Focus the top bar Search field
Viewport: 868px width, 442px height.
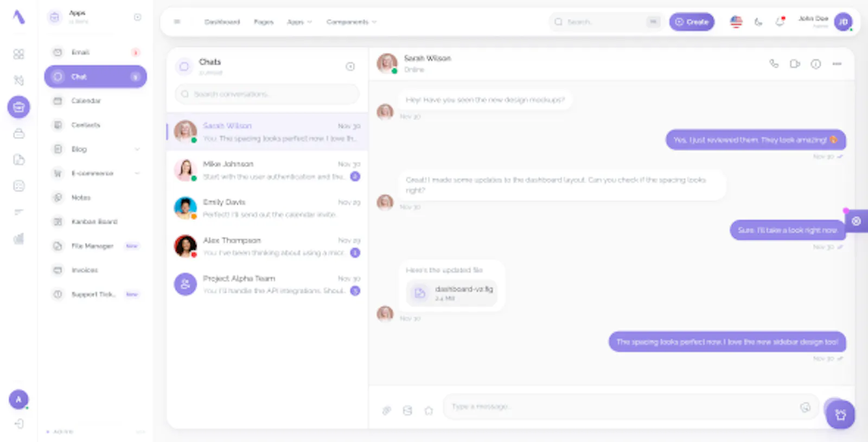[605, 22]
